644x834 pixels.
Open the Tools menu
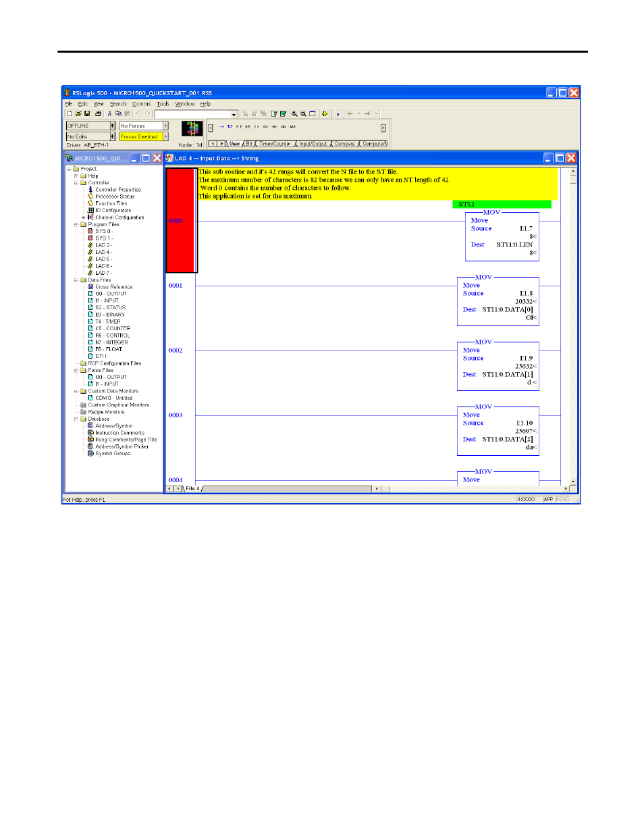(x=163, y=104)
